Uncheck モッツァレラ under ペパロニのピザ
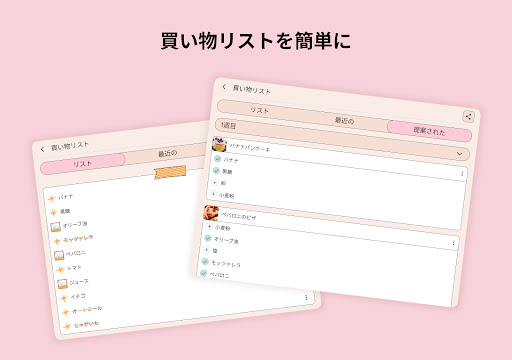The width and height of the screenshot is (512, 360). (205, 261)
